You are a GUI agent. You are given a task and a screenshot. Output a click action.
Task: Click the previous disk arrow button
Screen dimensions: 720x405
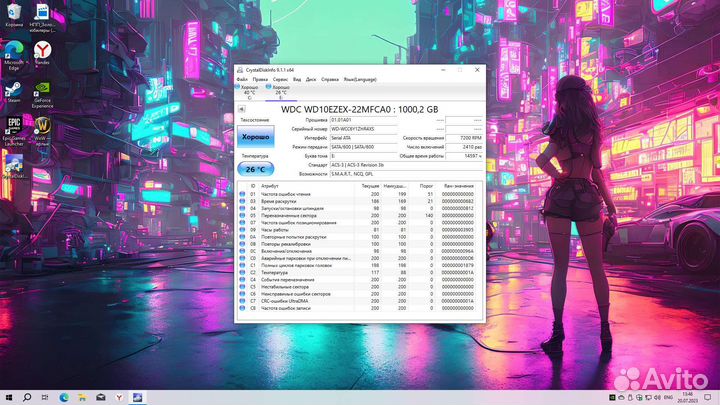tap(240, 110)
